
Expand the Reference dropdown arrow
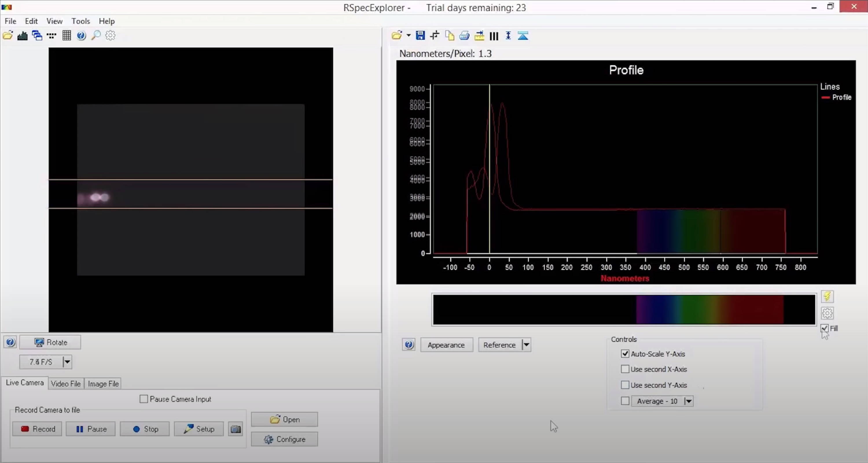pos(526,345)
